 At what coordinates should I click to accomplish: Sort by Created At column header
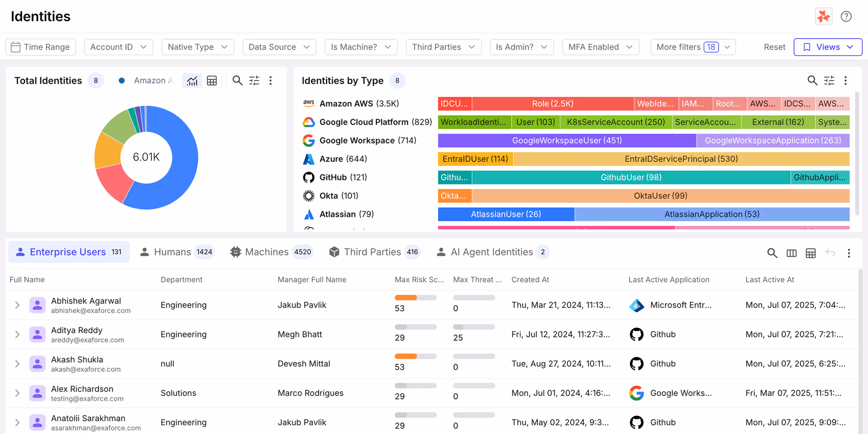(x=530, y=280)
